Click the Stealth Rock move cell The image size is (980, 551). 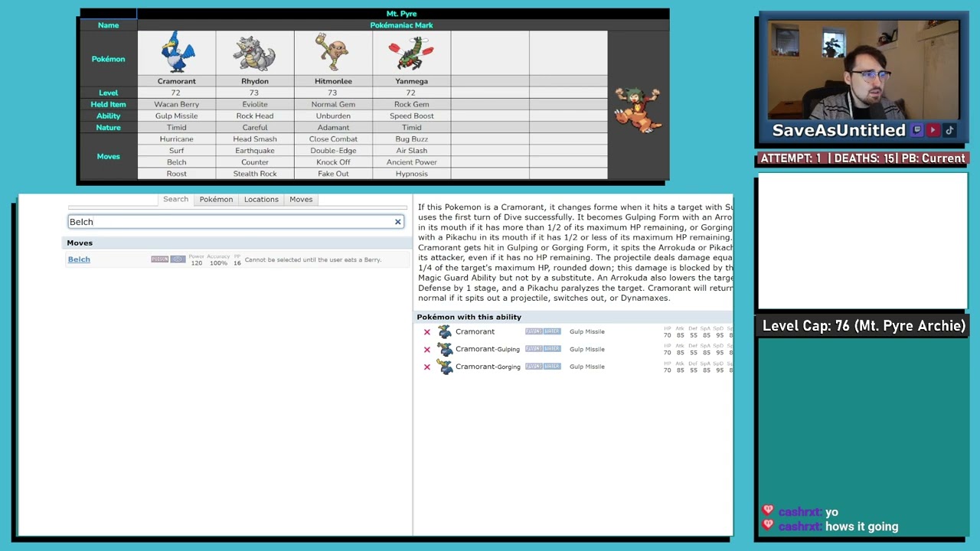pyautogui.click(x=255, y=174)
